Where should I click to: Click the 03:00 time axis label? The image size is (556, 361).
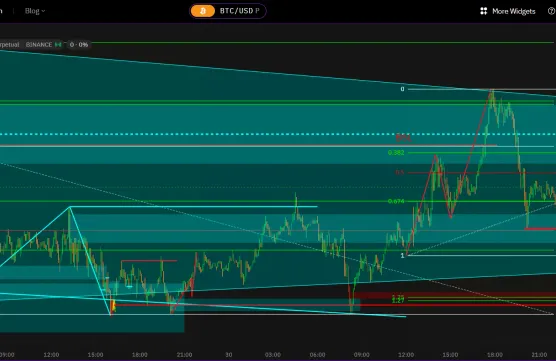[273, 355]
